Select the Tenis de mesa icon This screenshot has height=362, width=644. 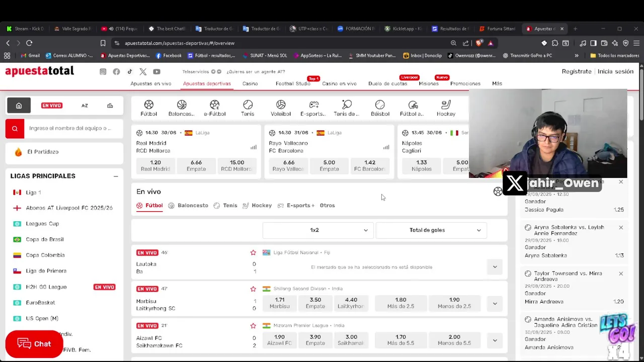coord(347,108)
